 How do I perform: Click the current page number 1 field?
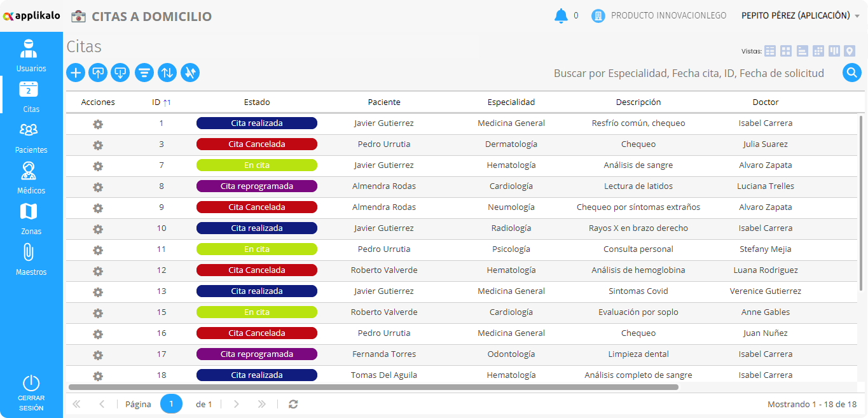(171, 404)
